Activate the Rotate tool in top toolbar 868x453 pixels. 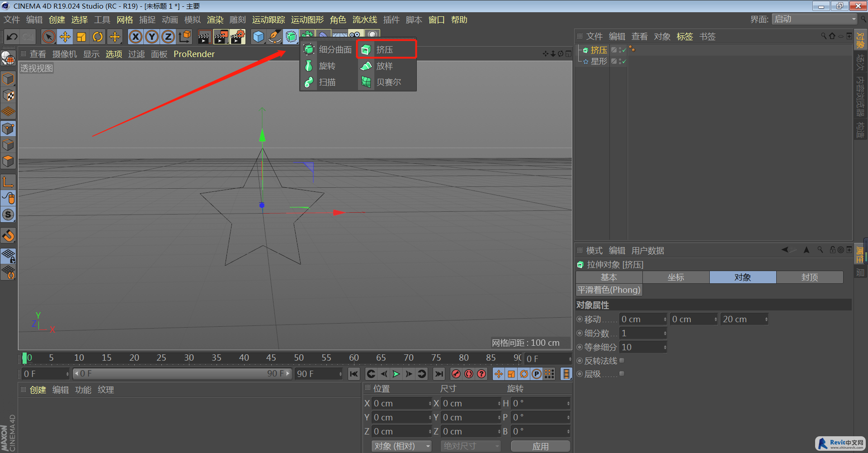tap(98, 37)
